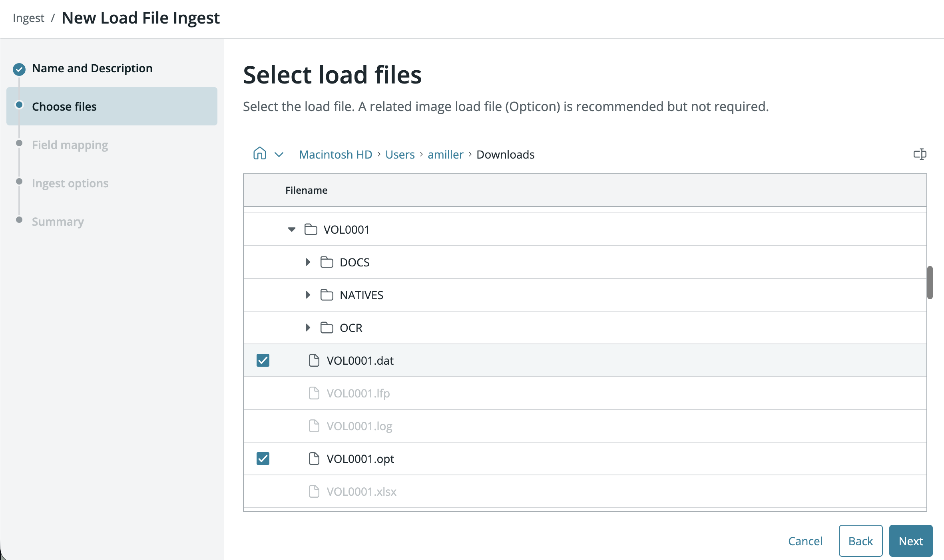Click the VOL0001.opt file icon
Image resolution: width=944 pixels, height=560 pixels.
coord(314,459)
